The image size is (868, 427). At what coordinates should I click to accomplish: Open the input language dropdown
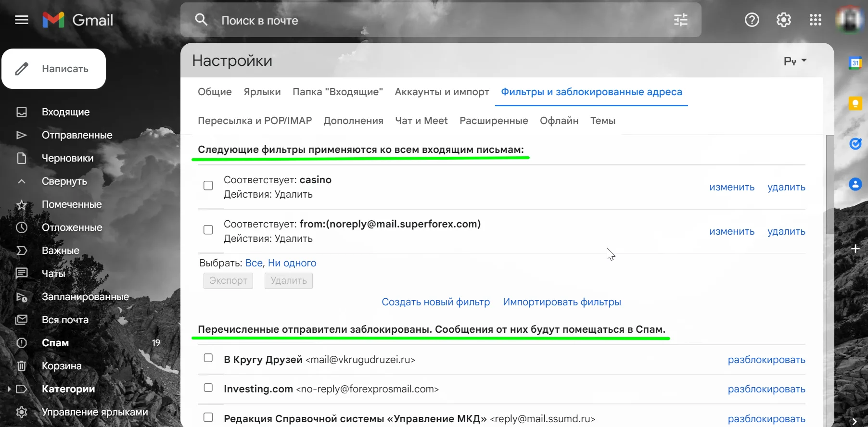pos(795,61)
